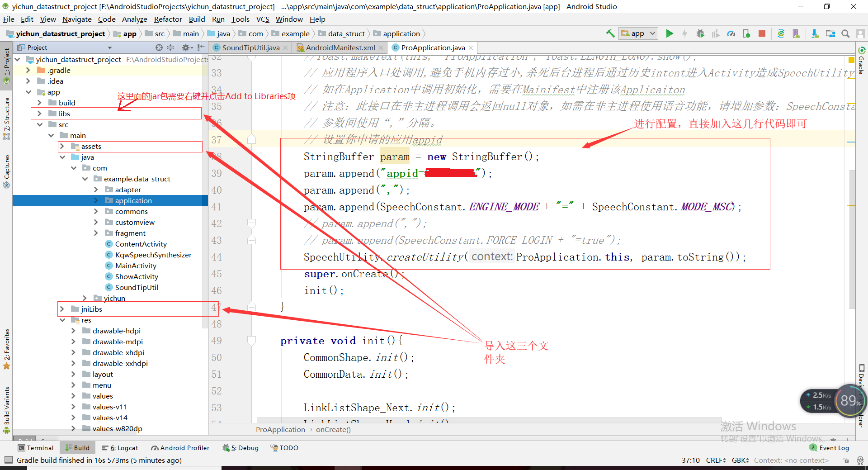The width and height of the screenshot is (868, 470).
Task: Click the onCreate() breadcrumb
Action: pyautogui.click(x=333, y=430)
